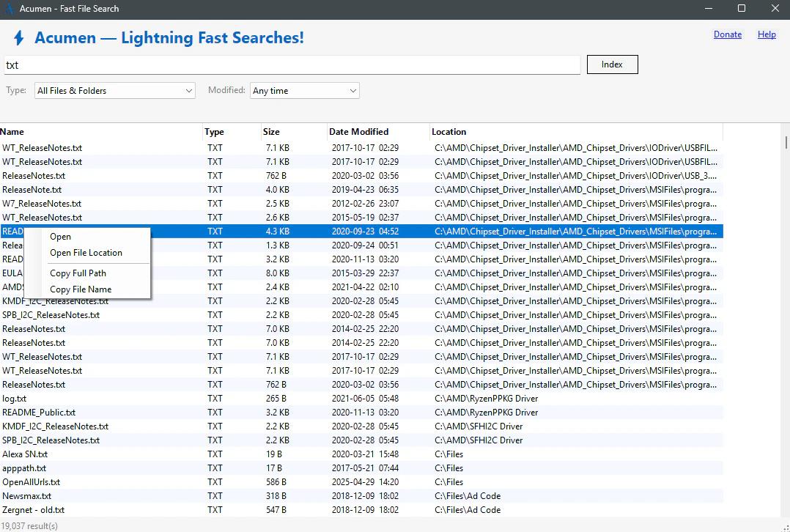790x532 pixels.
Task: Click the 17 B size cell
Action: [274, 468]
